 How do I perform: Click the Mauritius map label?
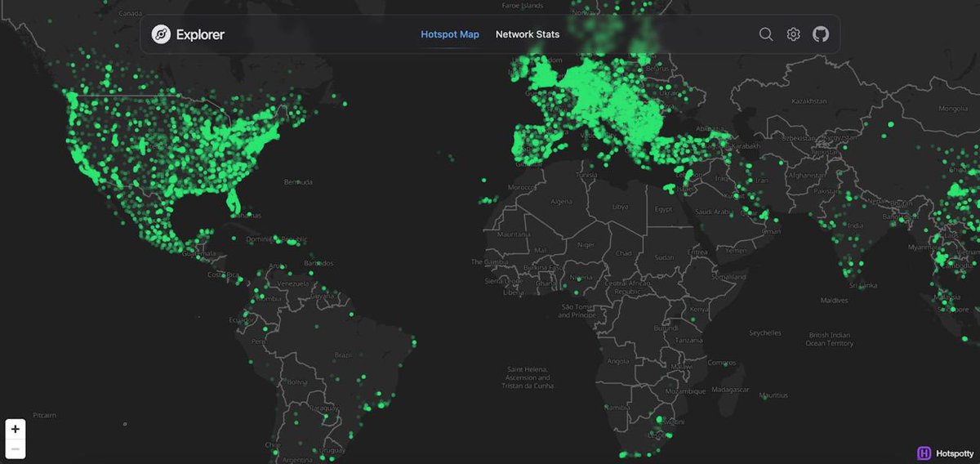[773, 395]
